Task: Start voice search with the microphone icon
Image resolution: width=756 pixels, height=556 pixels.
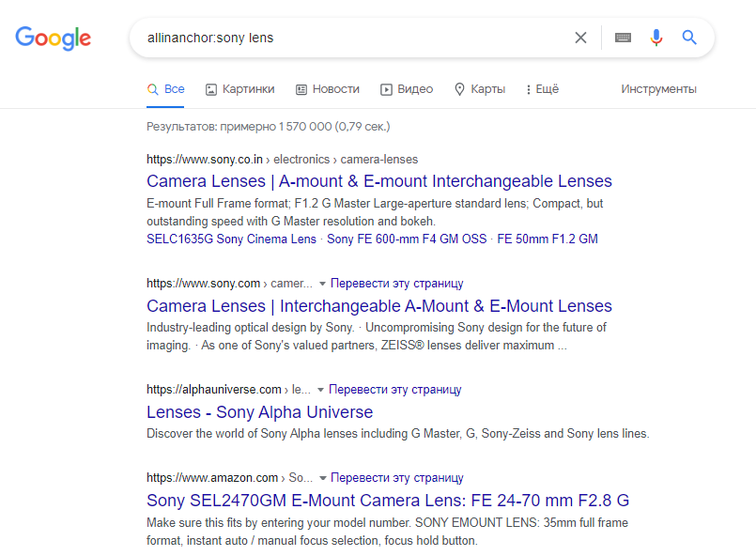Action: click(656, 38)
